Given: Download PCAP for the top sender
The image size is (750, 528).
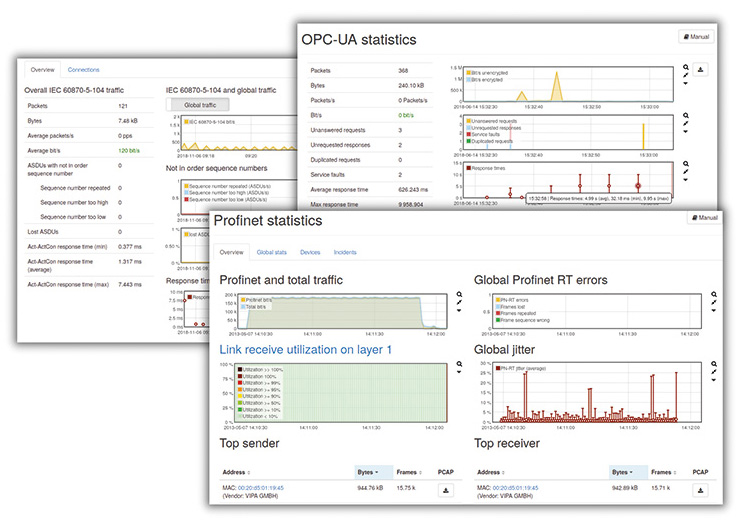Looking at the screenshot, I should [447, 490].
